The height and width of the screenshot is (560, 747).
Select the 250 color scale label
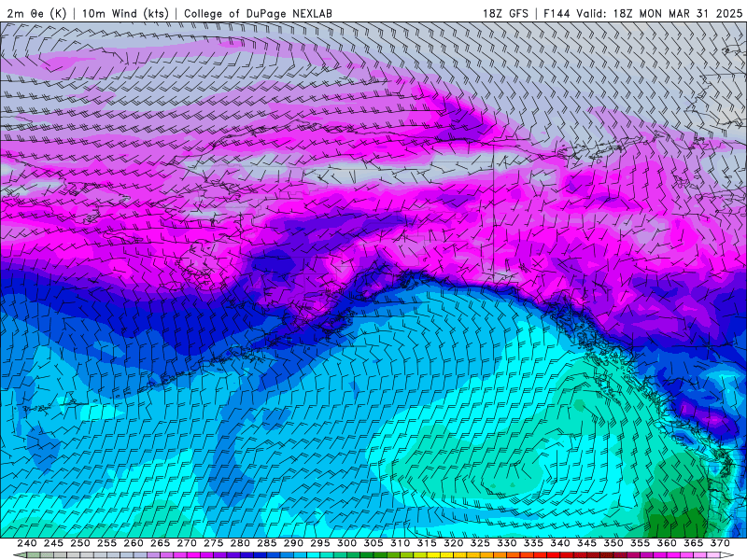80,543
